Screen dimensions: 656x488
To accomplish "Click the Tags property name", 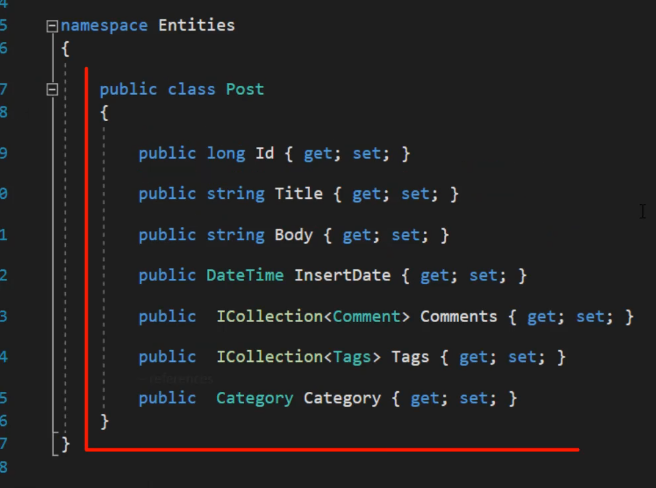I will pos(410,357).
